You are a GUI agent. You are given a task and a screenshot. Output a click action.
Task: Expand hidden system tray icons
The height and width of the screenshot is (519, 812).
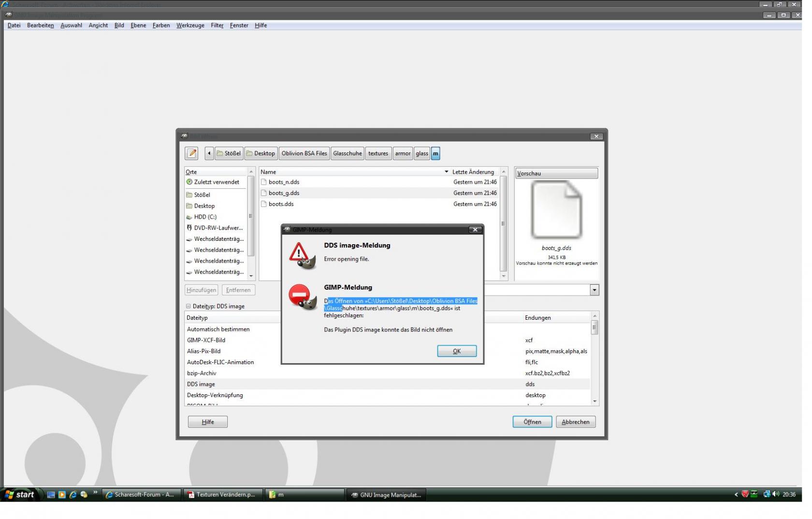pyautogui.click(x=736, y=494)
